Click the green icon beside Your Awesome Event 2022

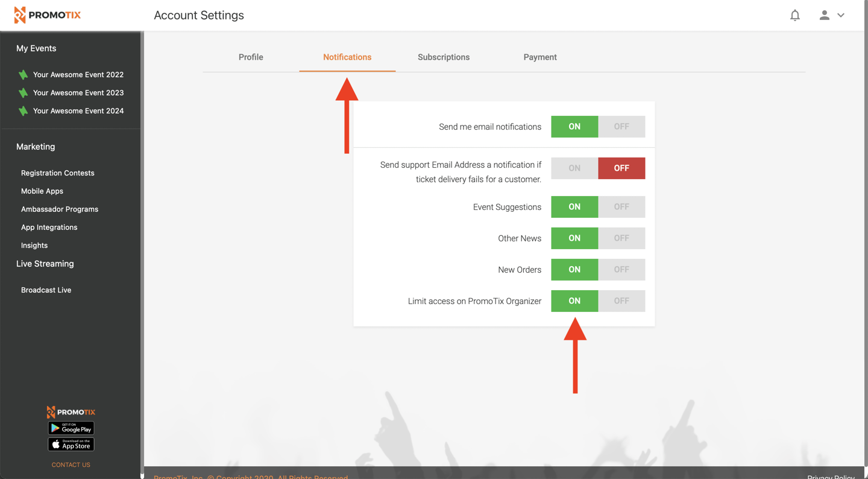click(x=23, y=74)
